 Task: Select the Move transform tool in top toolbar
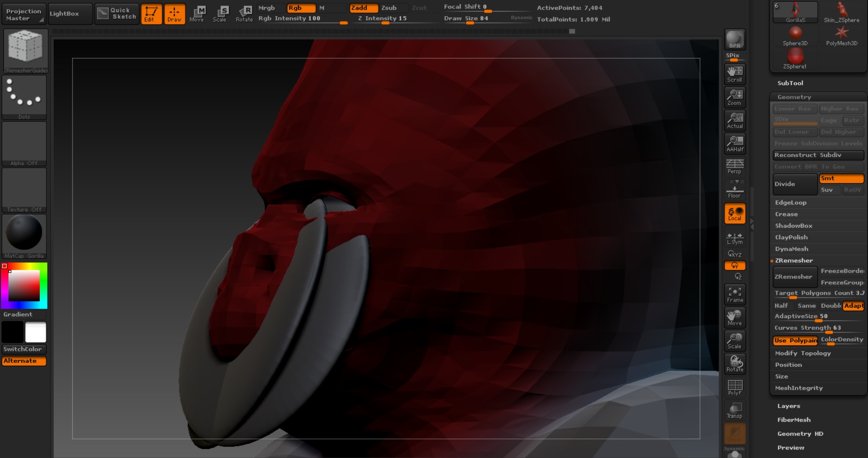pyautogui.click(x=197, y=14)
